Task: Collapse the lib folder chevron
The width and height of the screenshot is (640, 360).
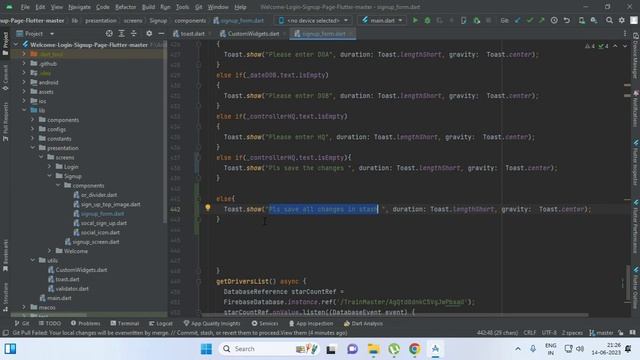Action: pos(24,110)
